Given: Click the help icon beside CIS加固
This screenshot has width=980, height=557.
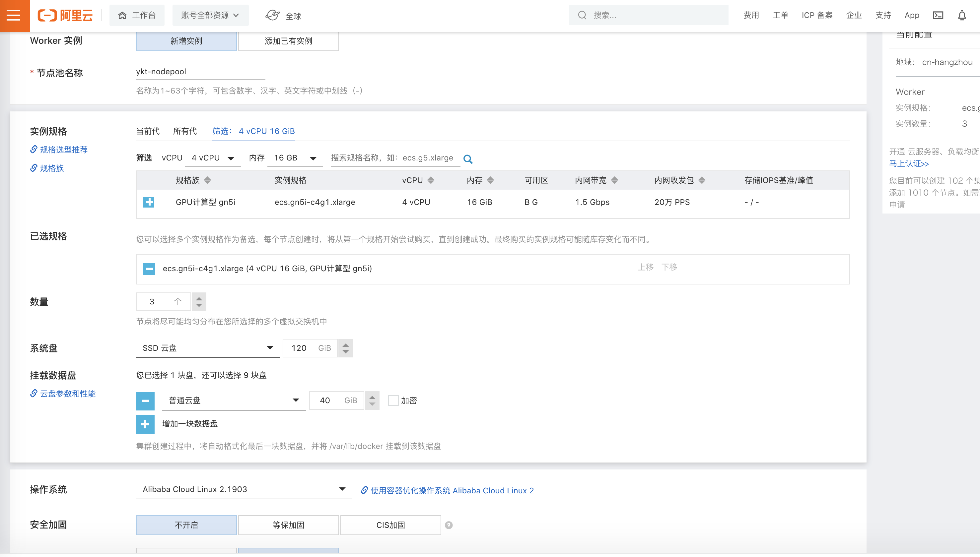Looking at the screenshot, I should [x=449, y=525].
